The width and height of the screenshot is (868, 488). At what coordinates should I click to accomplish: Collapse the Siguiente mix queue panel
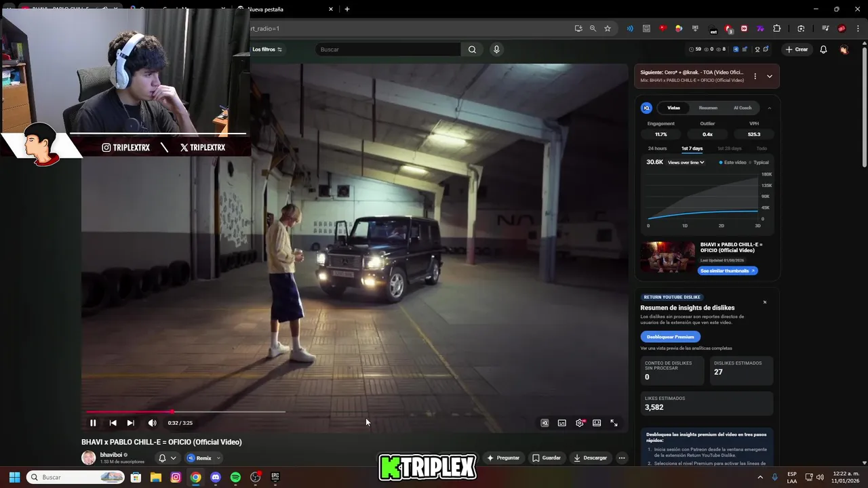coord(770,77)
